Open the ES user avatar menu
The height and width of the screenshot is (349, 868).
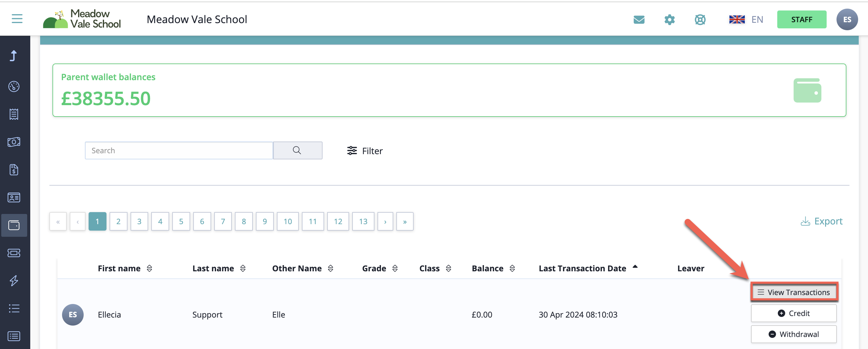[x=847, y=19]
